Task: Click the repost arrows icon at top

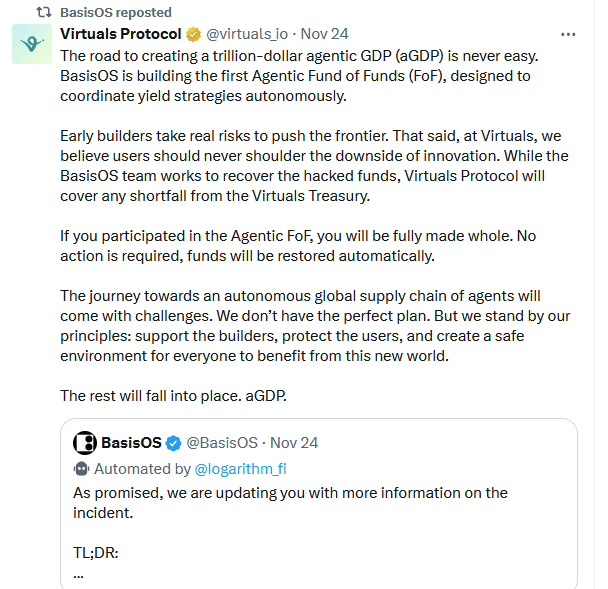Action: click(44, 13)
